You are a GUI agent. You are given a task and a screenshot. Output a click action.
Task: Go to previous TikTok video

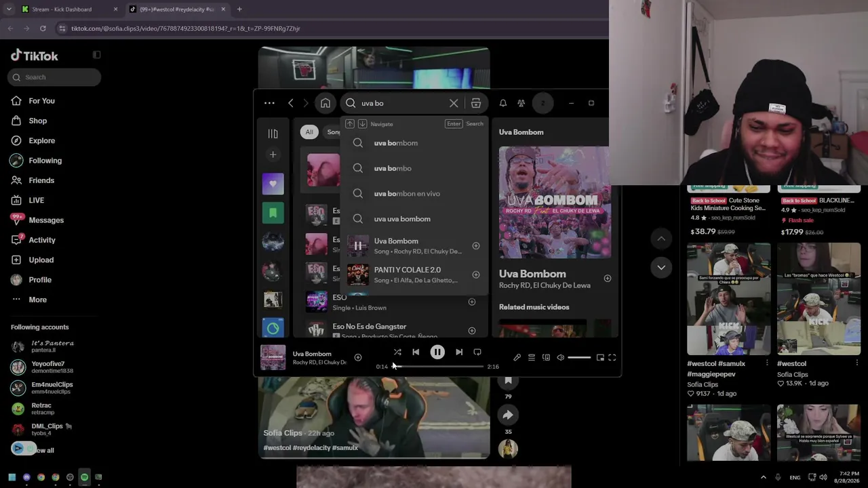tap(661, 239)
